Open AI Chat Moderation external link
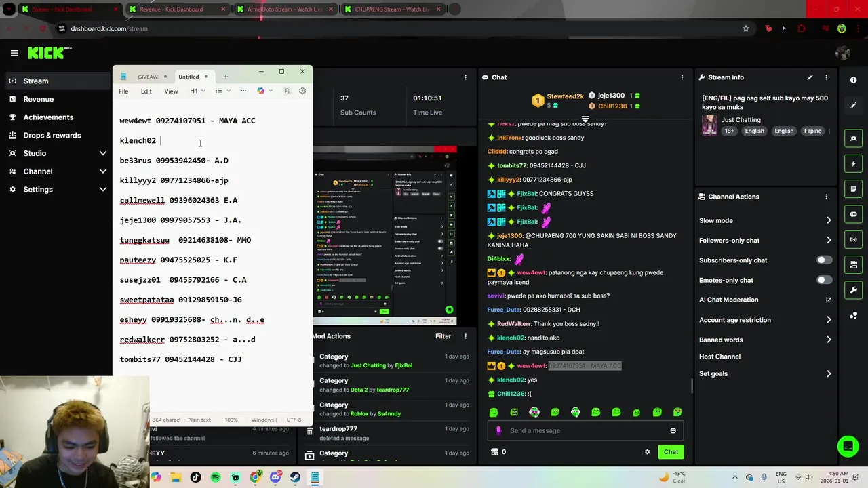This screenshot has height=488, width=868. coord(829,300)
